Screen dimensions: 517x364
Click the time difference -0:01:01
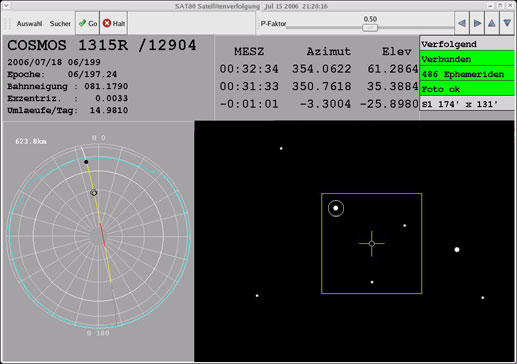(x=249, y=104)
